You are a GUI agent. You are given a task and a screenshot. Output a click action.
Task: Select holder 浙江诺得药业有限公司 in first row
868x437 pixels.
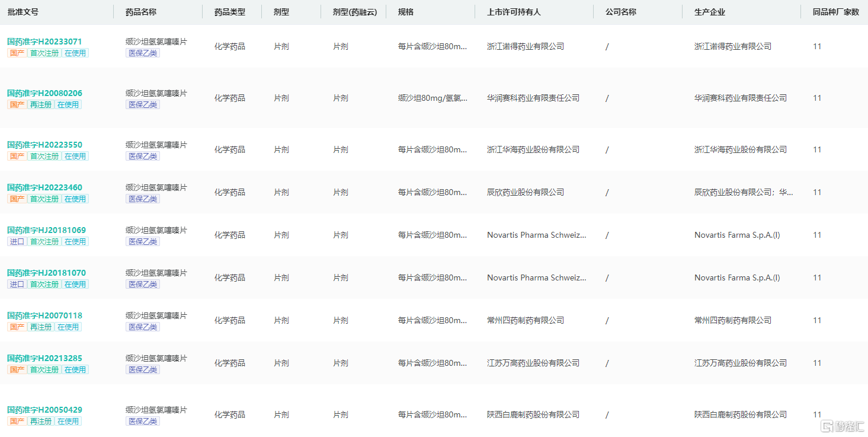coord(526,46)
